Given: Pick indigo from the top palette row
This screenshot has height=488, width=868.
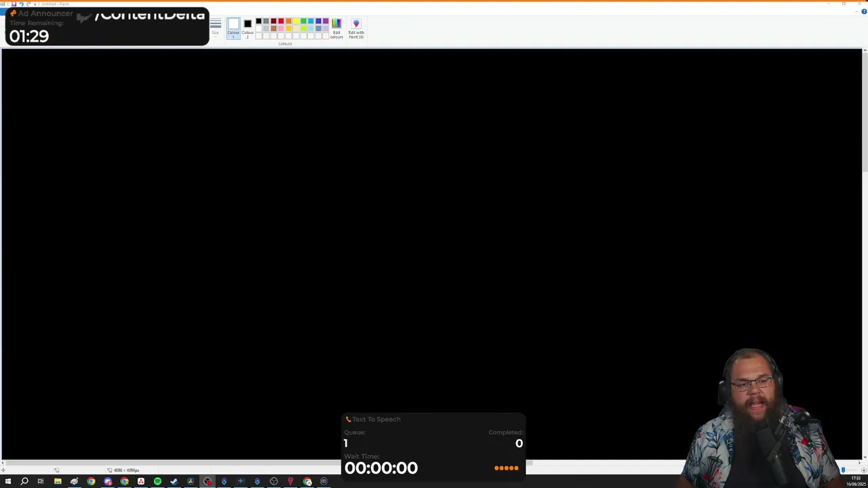Looking at the screenshot, I should coord(318,21).
